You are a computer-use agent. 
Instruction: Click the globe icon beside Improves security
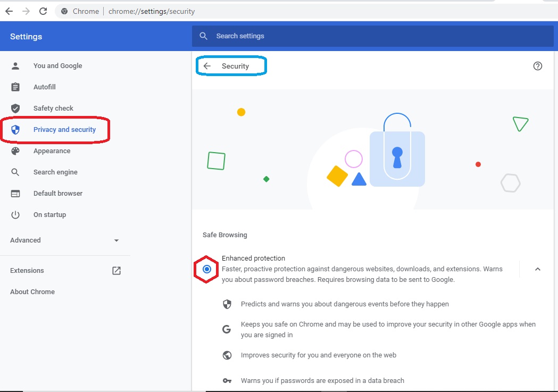click(x=227, y=355)
